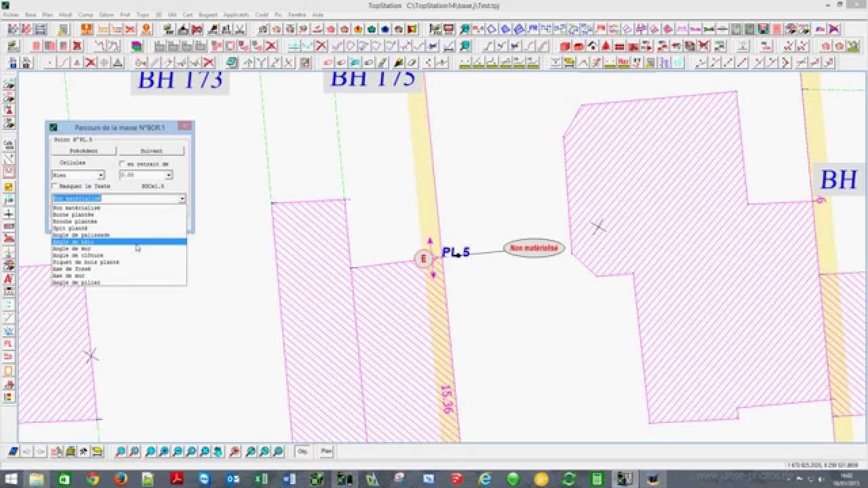Select 'Angle de palissade' in the dropdown list

tap(119, 235)
